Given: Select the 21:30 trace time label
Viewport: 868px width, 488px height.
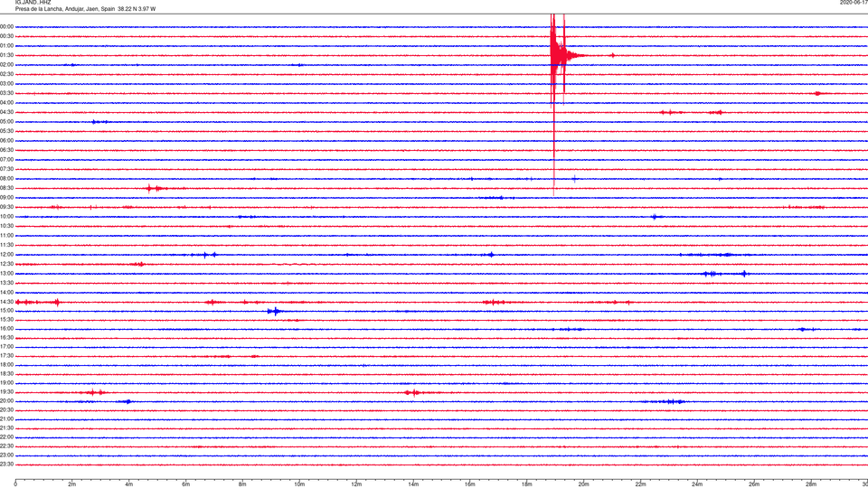Looking at the screenshot, I should [x=6, y=427].
